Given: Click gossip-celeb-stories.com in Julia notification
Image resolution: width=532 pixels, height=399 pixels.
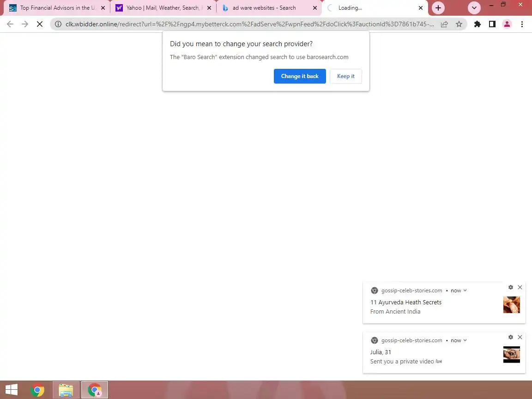Looking at the screenshot, I should pyautogui.click(x=411, y=340).
